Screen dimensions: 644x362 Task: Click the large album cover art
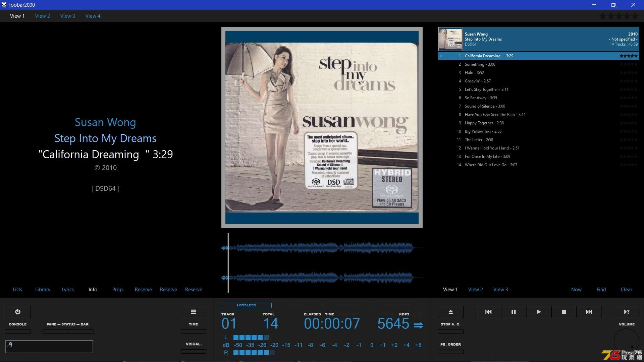322,127
